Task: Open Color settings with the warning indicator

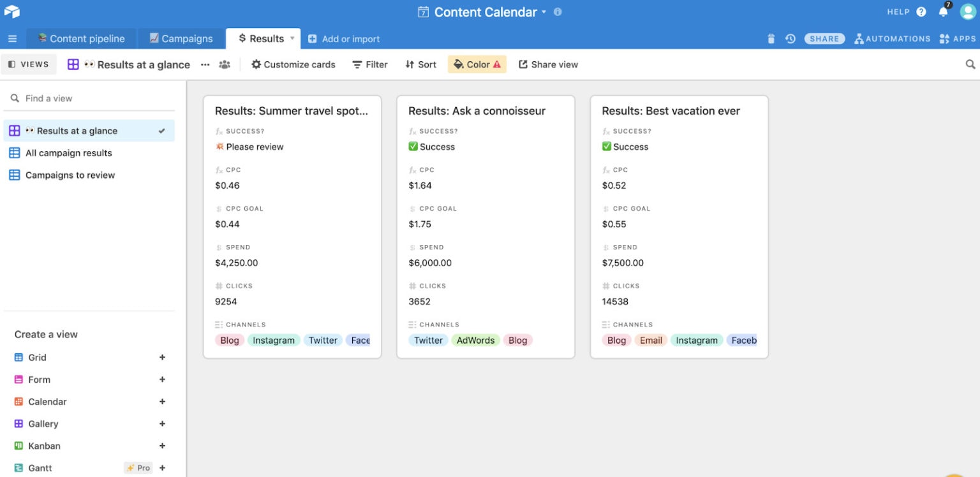Action: 477,64
